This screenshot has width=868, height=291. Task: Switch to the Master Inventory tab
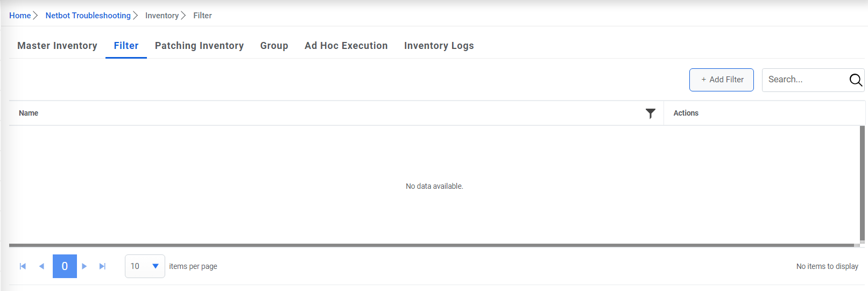[57, 46]
